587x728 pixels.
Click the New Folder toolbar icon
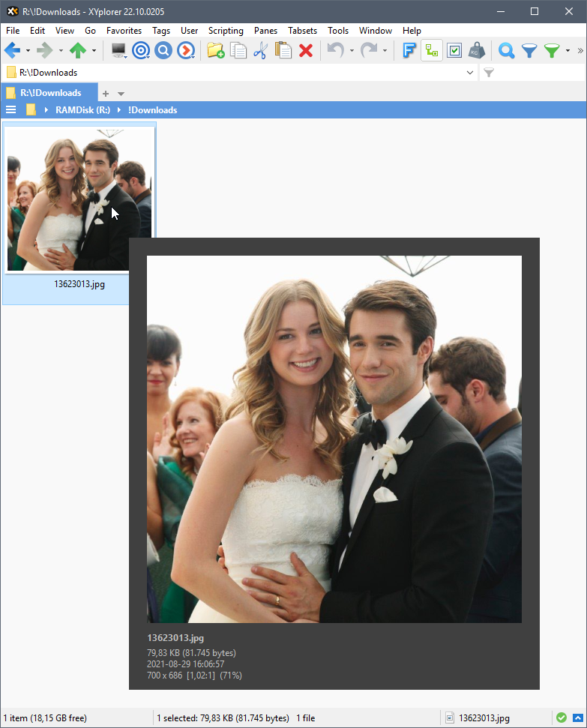pyautogui.click(x=216, y=51)
